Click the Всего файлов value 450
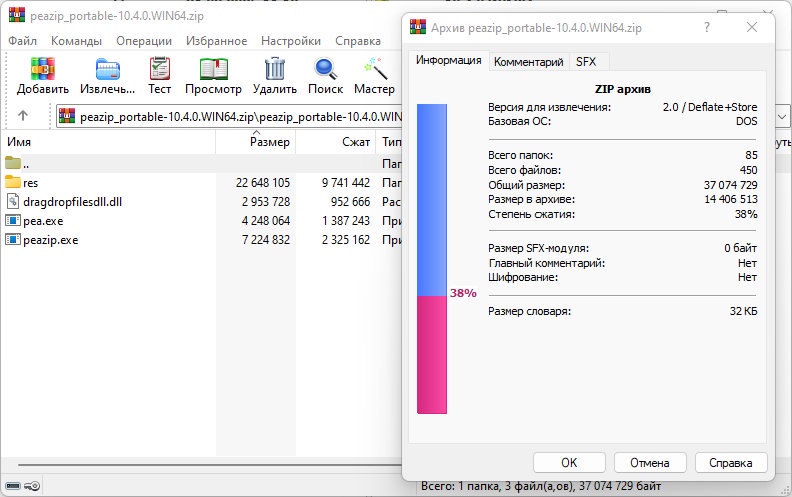Image resolution: width=792 pixels, height=497 pixels. coord(749,170)
